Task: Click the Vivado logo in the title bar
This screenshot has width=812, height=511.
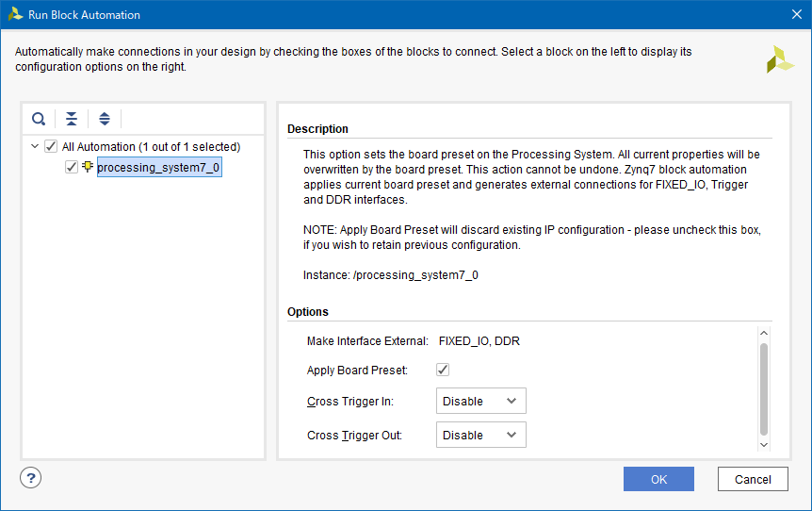Action: (15, 14)
